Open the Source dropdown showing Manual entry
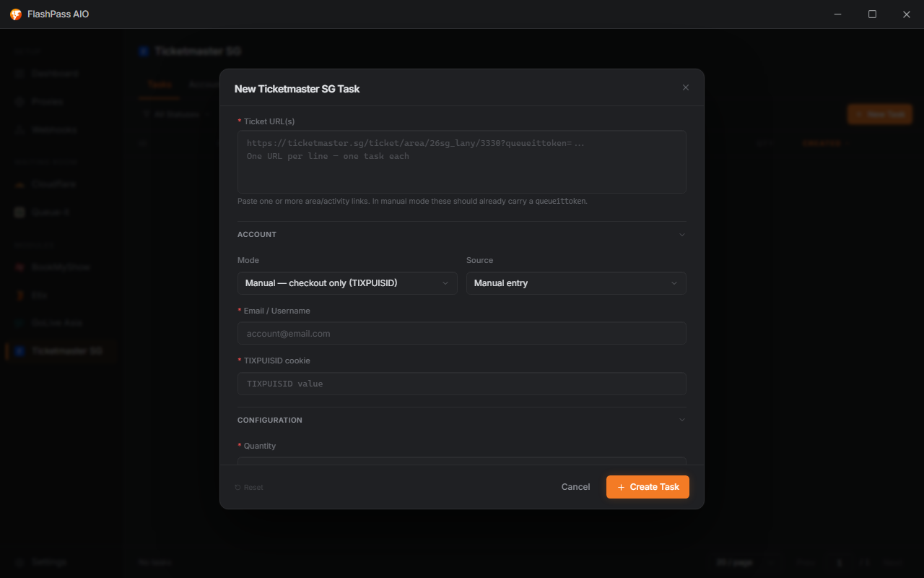This screenshot has width=924, height=578. [576, 283]
